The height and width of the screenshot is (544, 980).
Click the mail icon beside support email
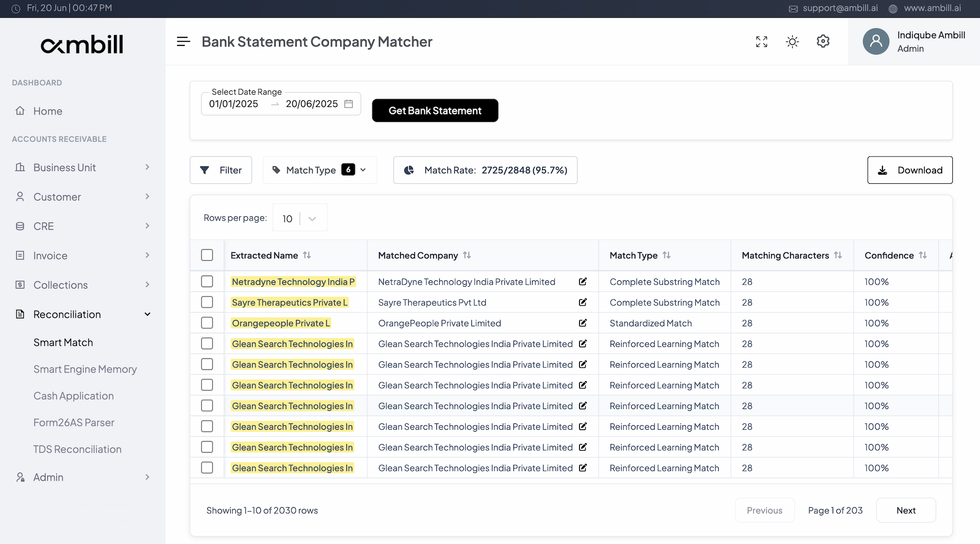[x=793, y=9]
